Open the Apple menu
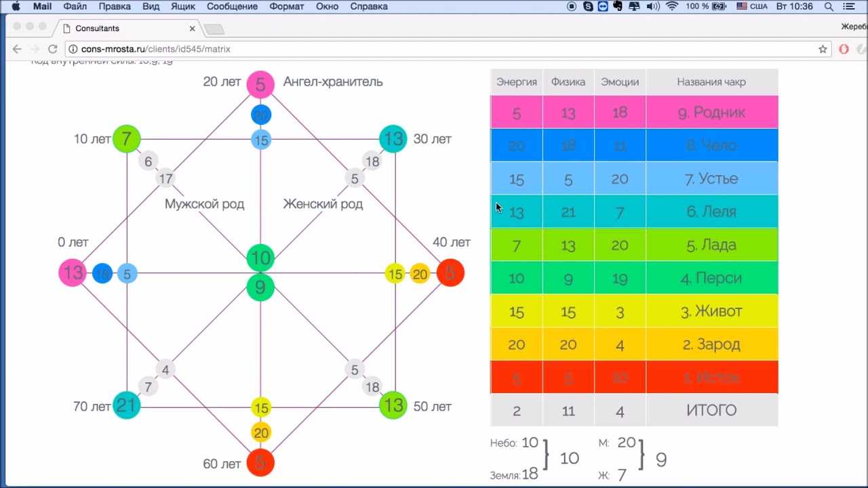Image resolution: width=868 pixels, height=488 pixels. point(15,6)
